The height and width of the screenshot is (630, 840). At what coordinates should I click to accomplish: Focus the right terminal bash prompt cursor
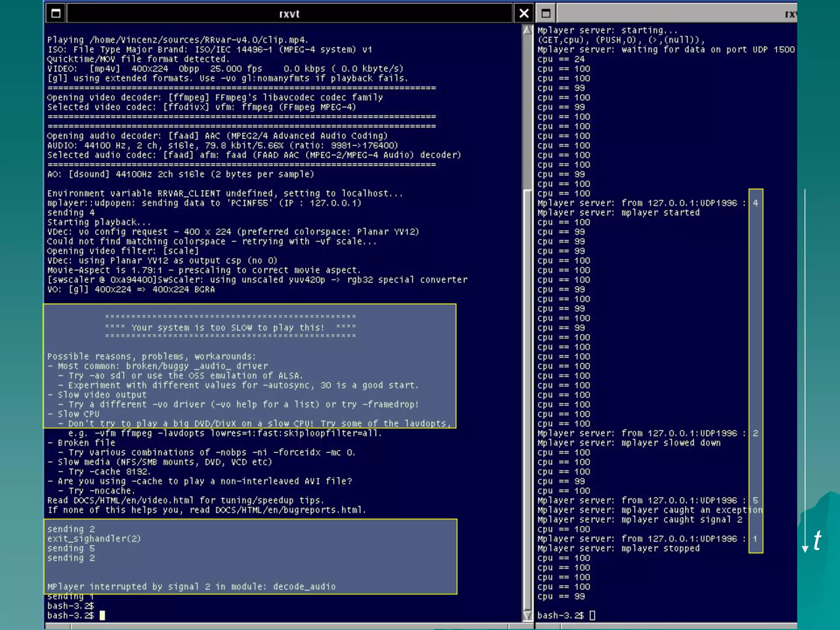592,615
